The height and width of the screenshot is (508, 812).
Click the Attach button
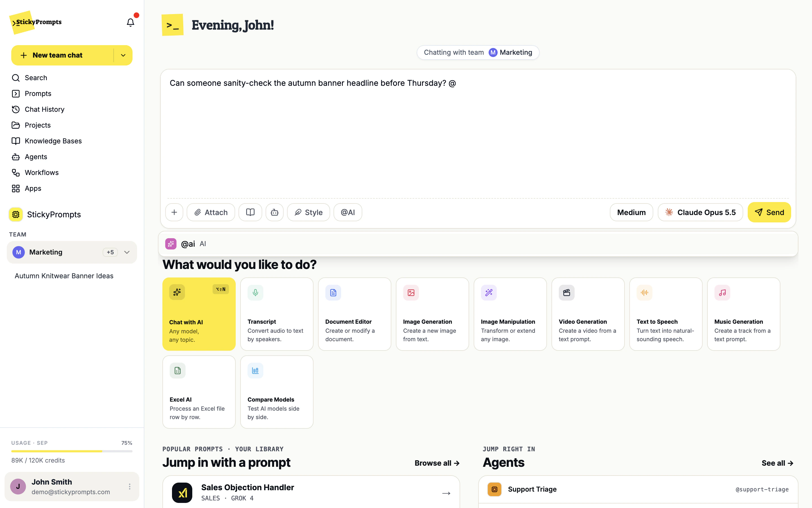pos(211,212)
